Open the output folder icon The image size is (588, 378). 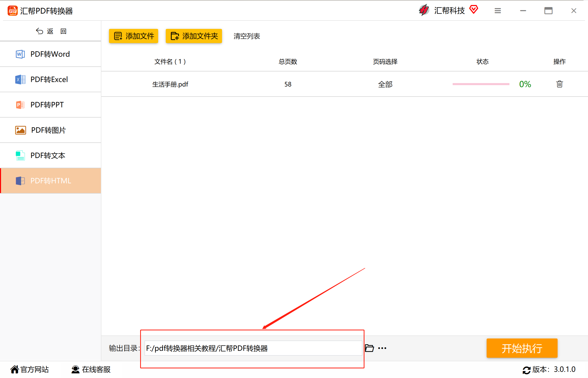click(370, 348)
